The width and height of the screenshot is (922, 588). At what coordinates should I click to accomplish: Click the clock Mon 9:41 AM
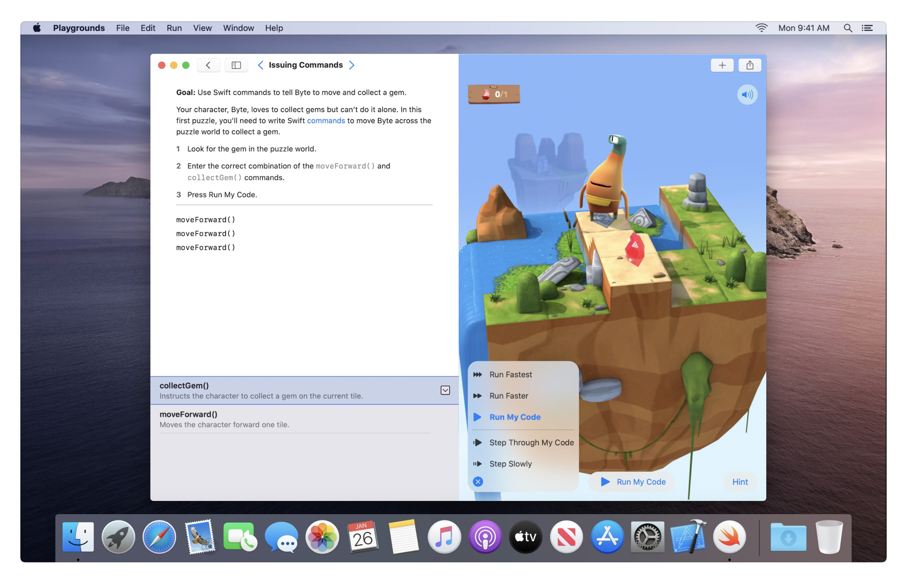tap(804, 28)
